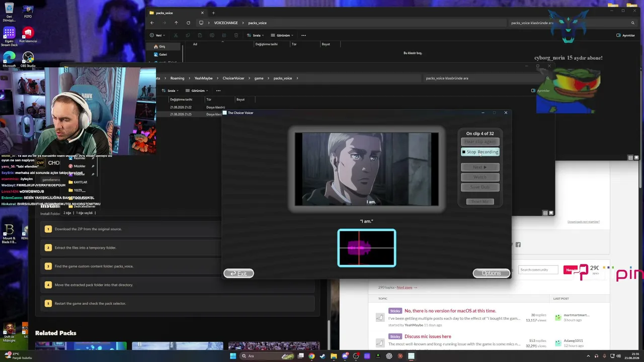
Task: Go back in the front File Explorer window
Action: pyautogui.click(x=152, y=23)
